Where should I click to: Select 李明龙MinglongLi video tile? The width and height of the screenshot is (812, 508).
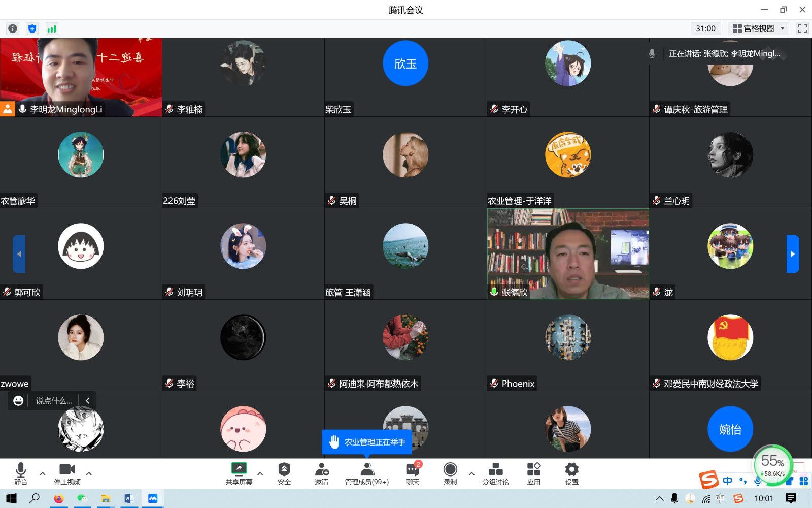click(81, 77)
